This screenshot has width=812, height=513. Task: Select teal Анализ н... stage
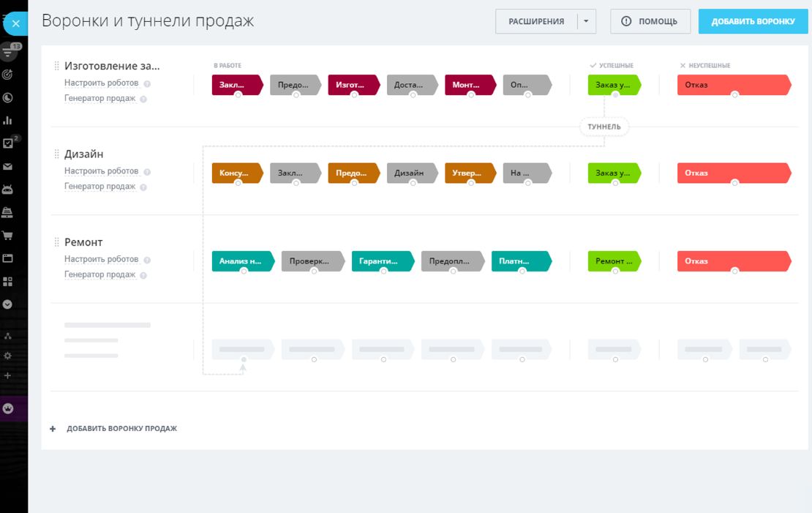point(243,261)
